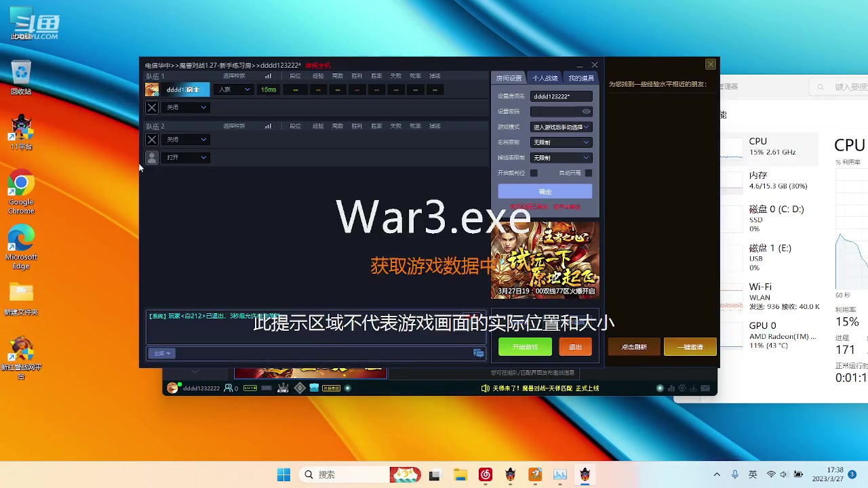
Task: Close the recommended friends side panel
Action: 710,64
